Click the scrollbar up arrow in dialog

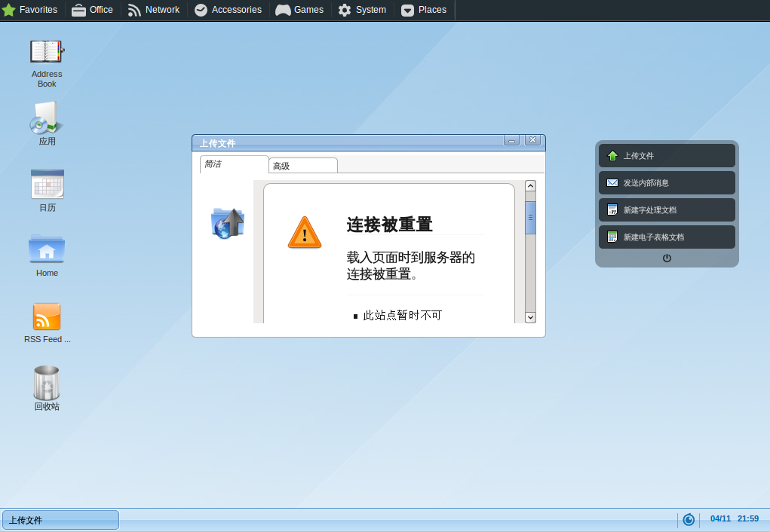coord(530,186)
